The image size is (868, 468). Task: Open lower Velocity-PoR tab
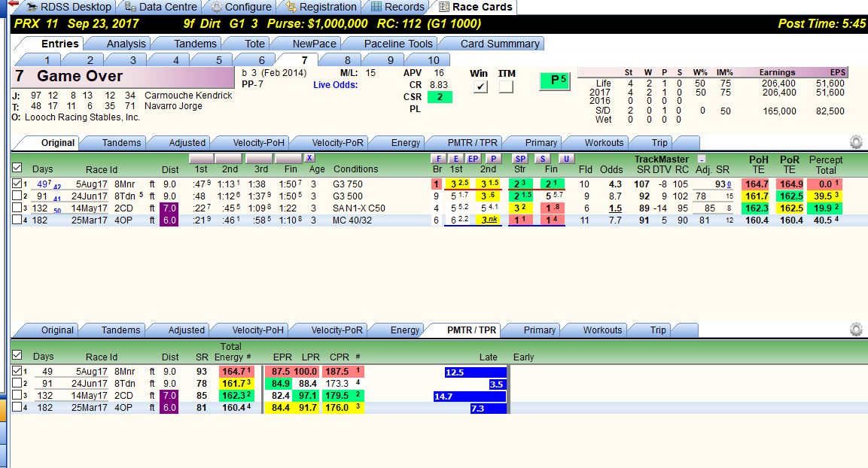tap(336, 330)
